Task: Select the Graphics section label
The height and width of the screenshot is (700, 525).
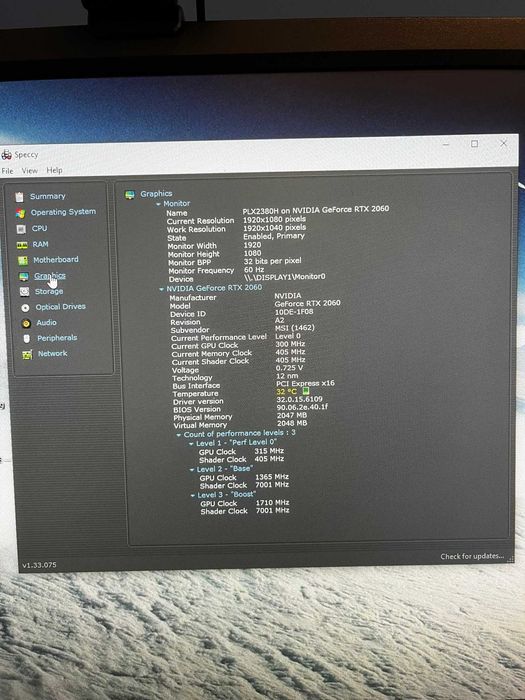Action: tap(50, 276)
